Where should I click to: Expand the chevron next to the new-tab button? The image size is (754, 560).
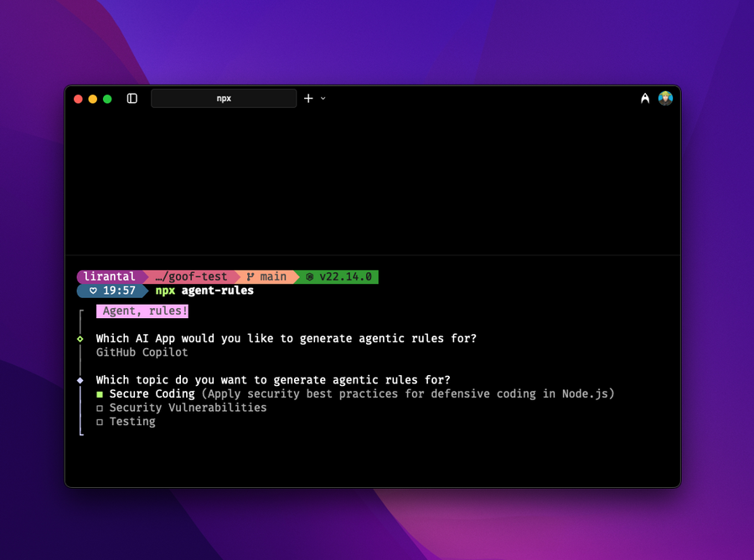[323, 98]
